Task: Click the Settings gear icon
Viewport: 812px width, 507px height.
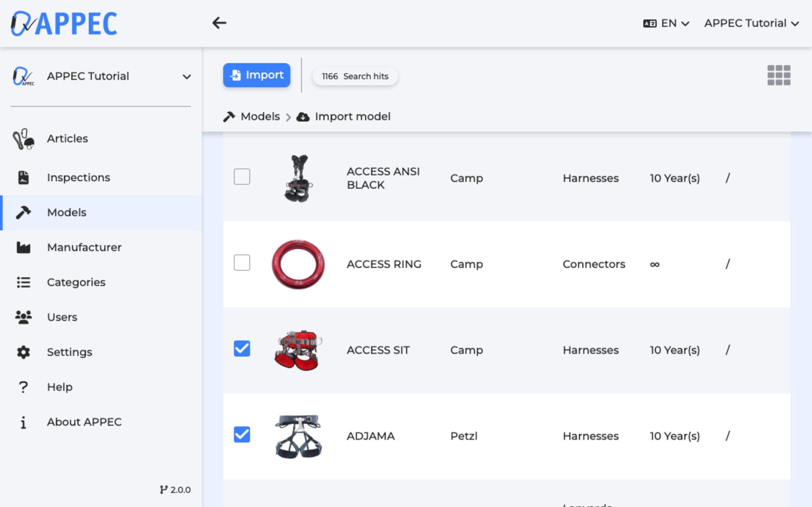Action: click(x=23, y=352)
